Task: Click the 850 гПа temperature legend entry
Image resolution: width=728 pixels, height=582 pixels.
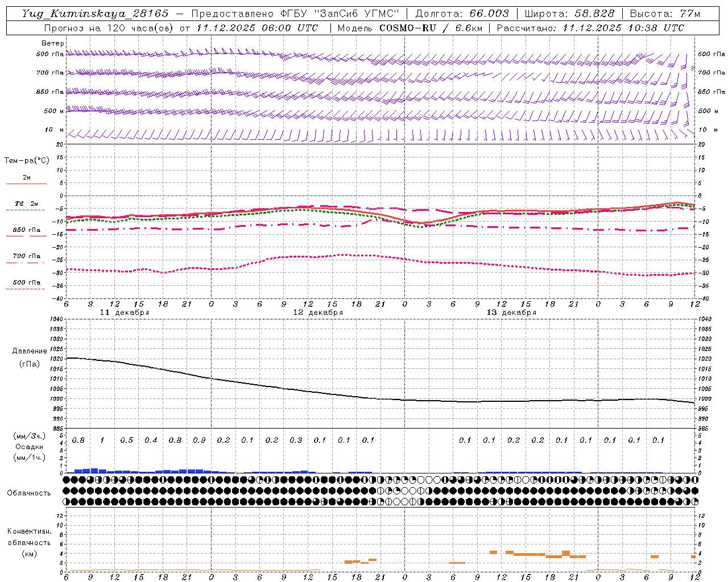Action: click(x=27, y=230)
